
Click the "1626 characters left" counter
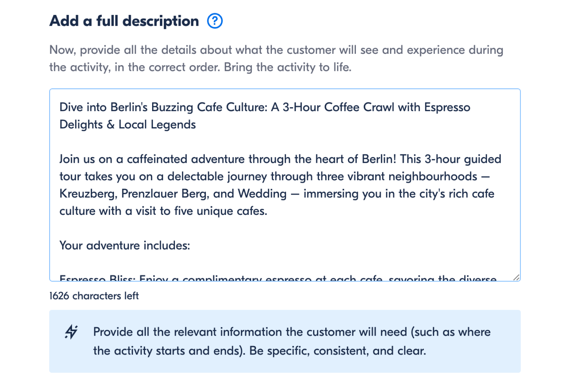pos(94,296)
